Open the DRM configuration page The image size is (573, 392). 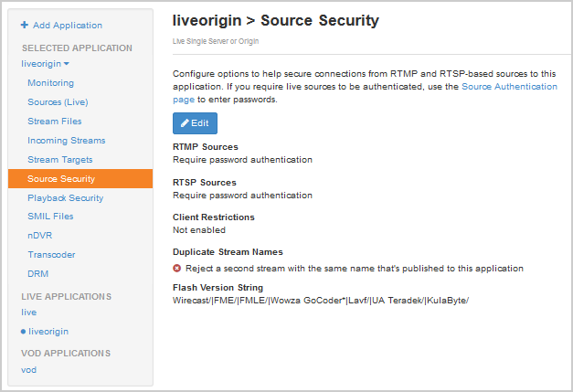(x=37, y=274)
